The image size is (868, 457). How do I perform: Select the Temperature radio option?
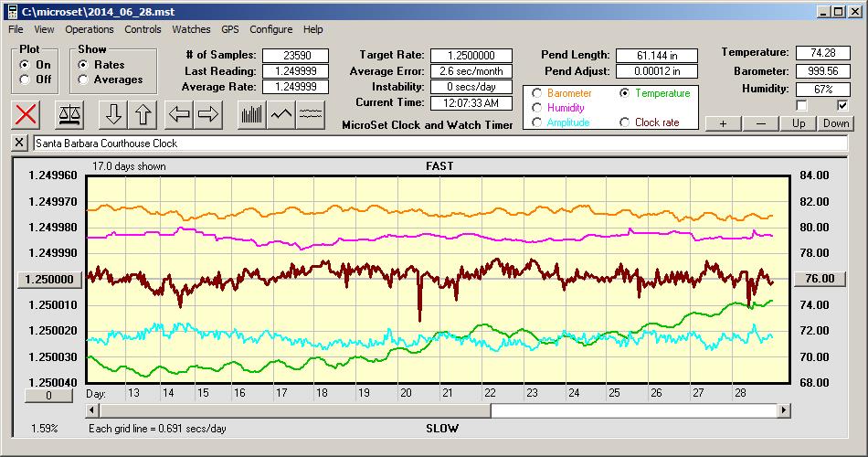click(x=624, y=93)
